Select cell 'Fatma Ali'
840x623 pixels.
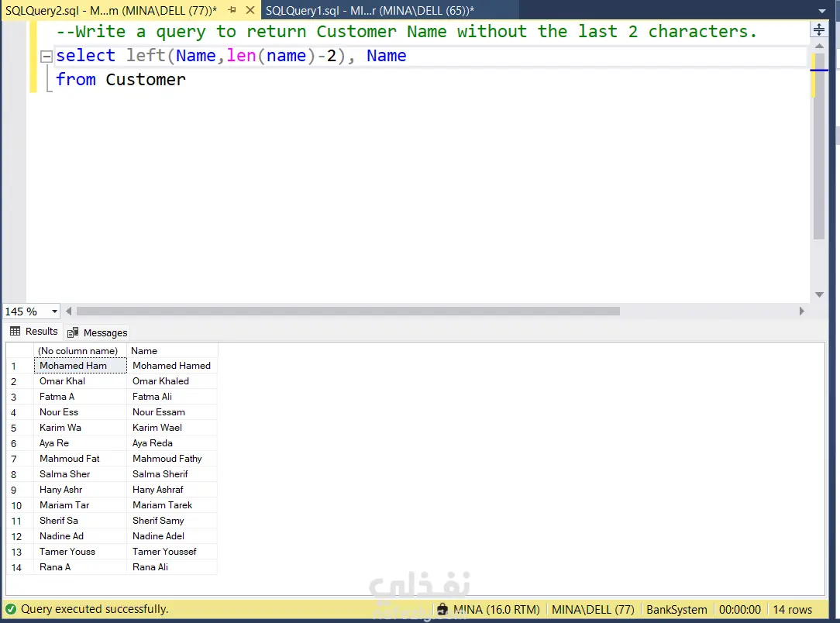172,397
